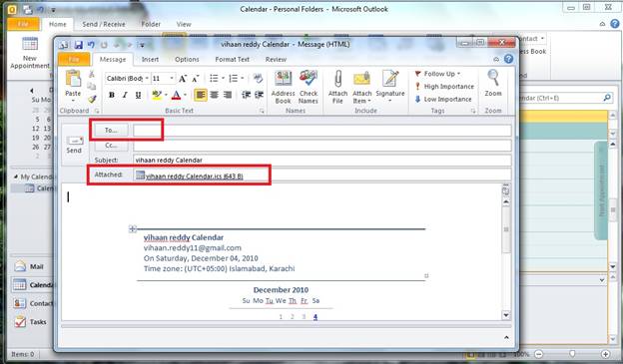Click in the Cc recipients field

pos(322,146)
